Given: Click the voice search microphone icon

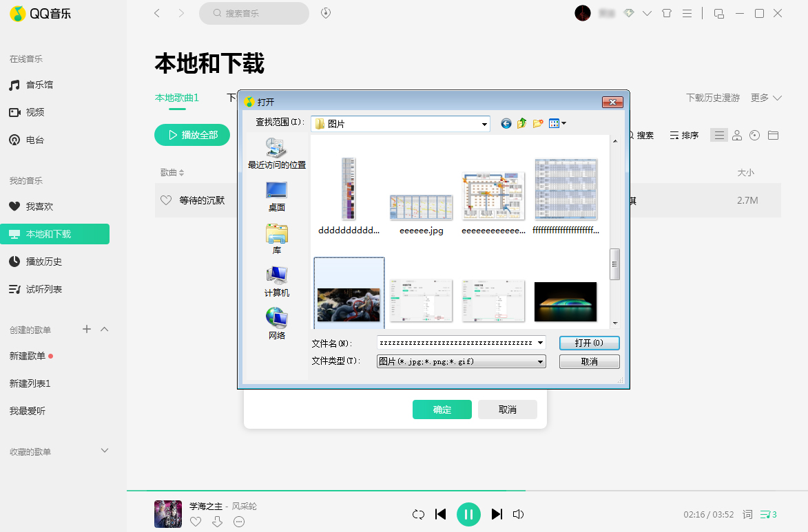Looking at the screenshot, I should [324, 13].
